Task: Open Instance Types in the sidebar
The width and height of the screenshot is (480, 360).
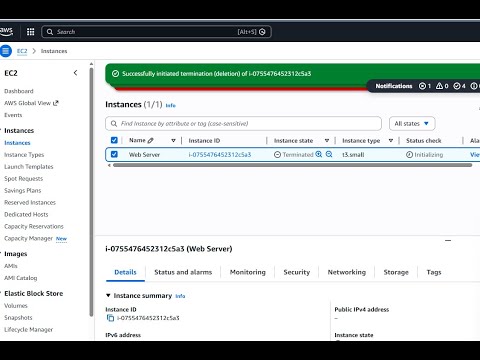Action: click(x=24, y=155)
